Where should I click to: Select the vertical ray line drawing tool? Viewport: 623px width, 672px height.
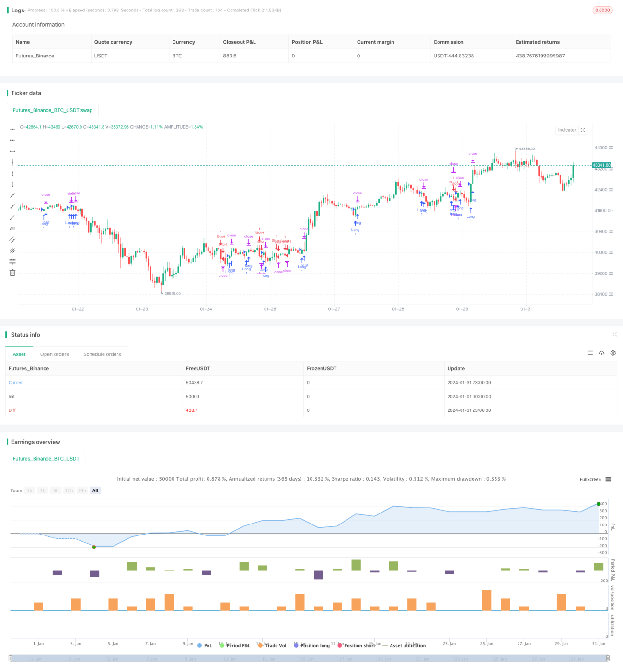click(12, 173)
